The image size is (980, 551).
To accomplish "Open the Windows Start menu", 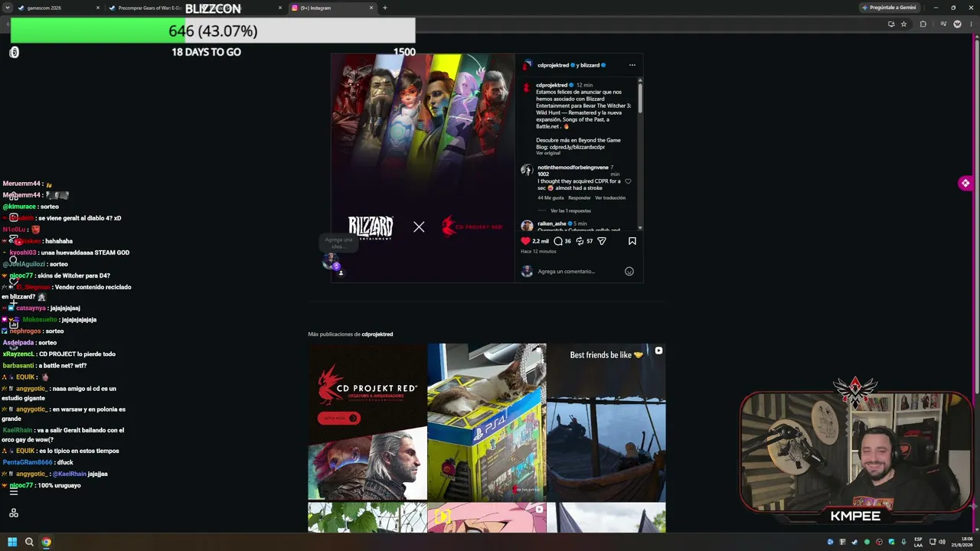I will coord(12,542).
